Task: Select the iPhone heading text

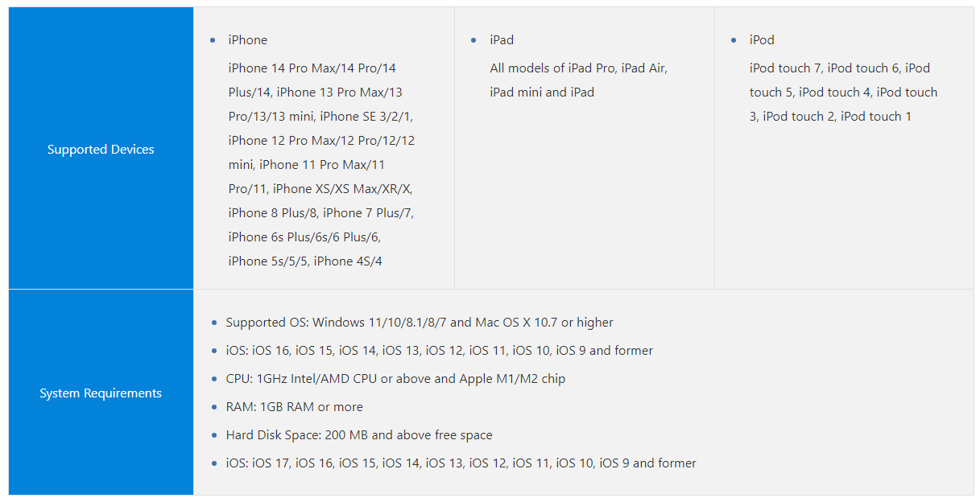Action: pyautogui.click(x=247, y=40)
